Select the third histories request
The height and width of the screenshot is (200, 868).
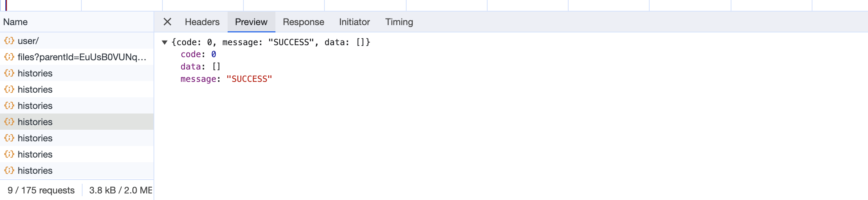pos(77,105)
